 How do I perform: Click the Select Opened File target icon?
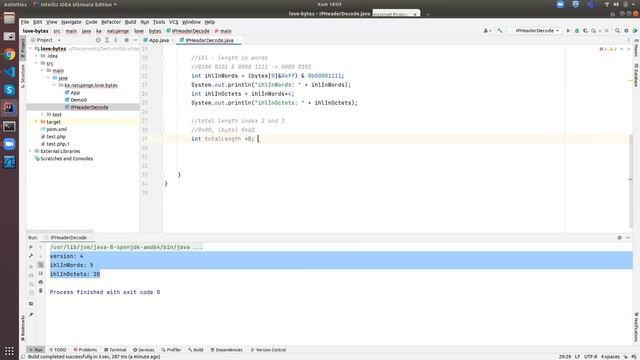click(x=98, y=40)
